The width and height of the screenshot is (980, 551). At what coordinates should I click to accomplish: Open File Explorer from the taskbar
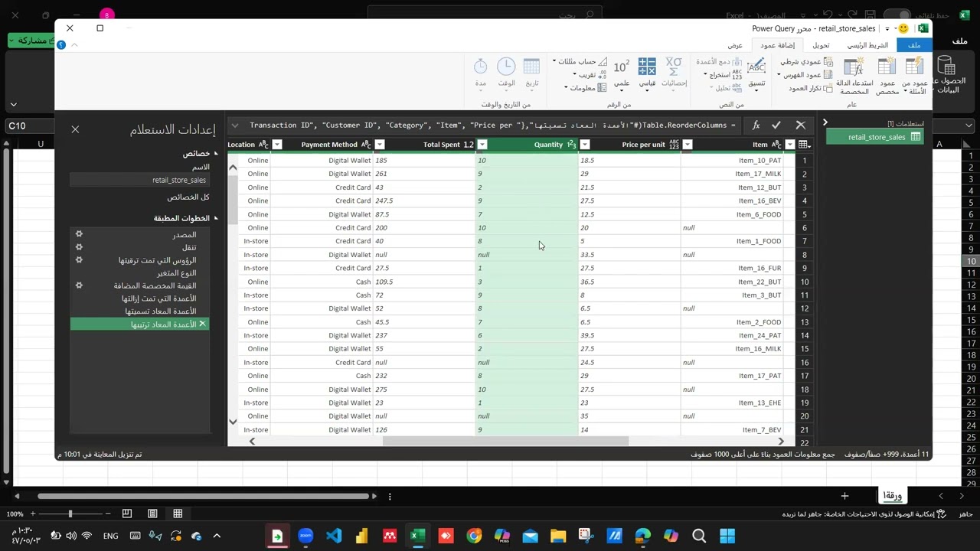coord(558,536)
